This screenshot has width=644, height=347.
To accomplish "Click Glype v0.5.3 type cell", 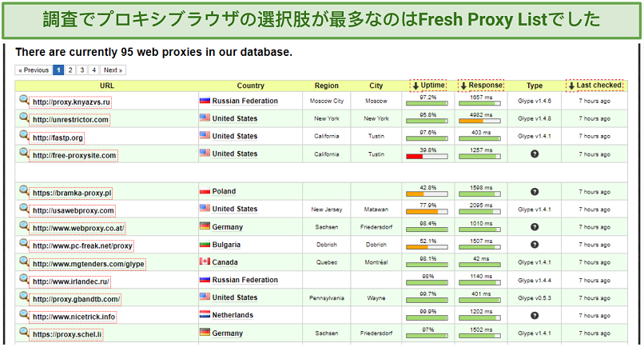I will click(x=535, y=298).
